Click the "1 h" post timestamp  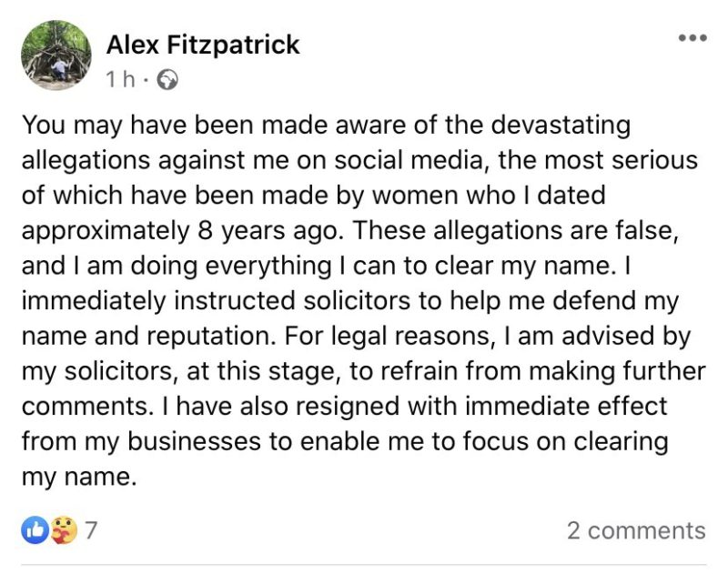coord(120,79)
